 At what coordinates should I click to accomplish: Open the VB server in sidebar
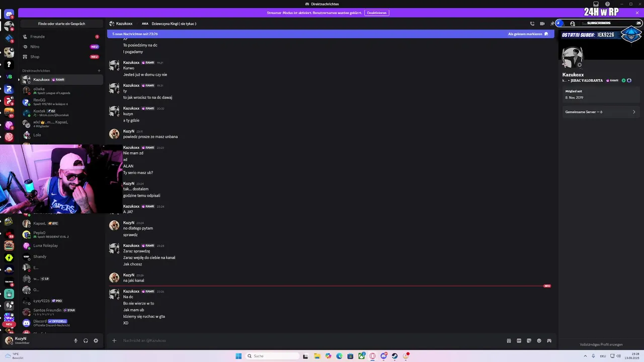[x=9, y=77]
